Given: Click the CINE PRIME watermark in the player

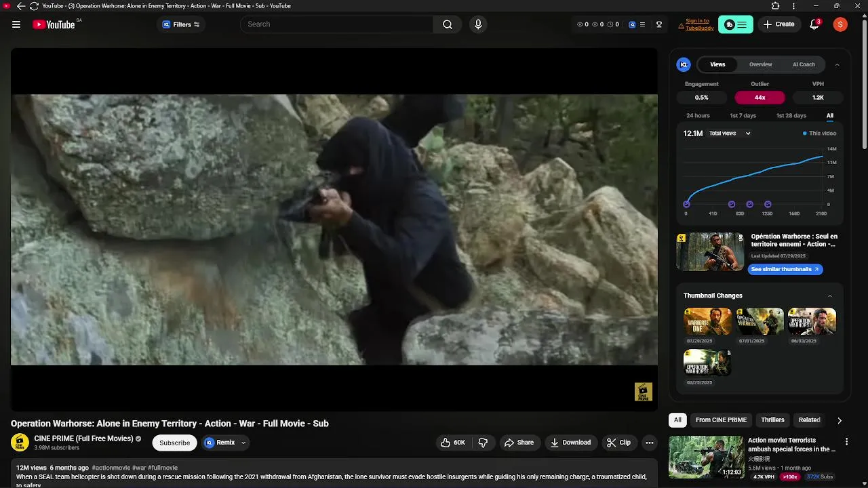Looking at the screenshot, I should 644,392.
